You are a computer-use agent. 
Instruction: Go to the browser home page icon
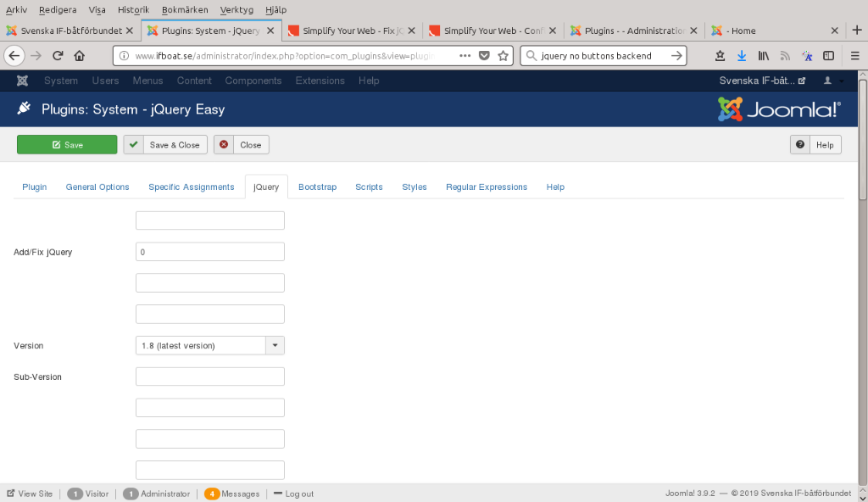click(x=80, y=56)
